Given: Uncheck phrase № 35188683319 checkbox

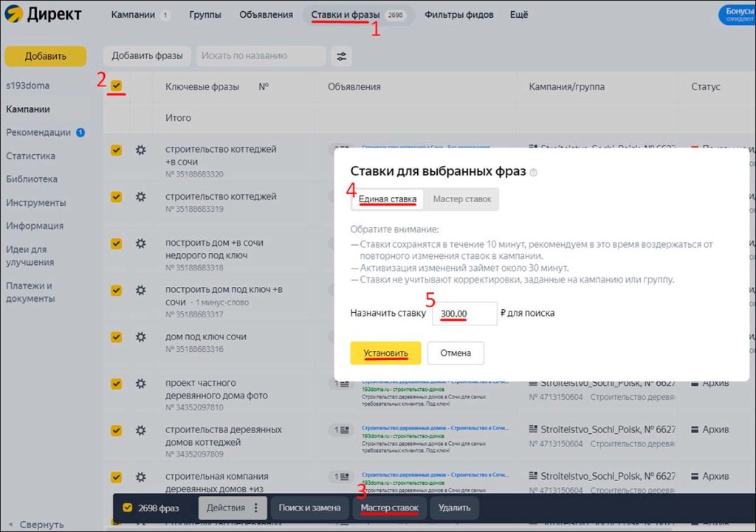Looking at the screenshot, I should (116, 196).
